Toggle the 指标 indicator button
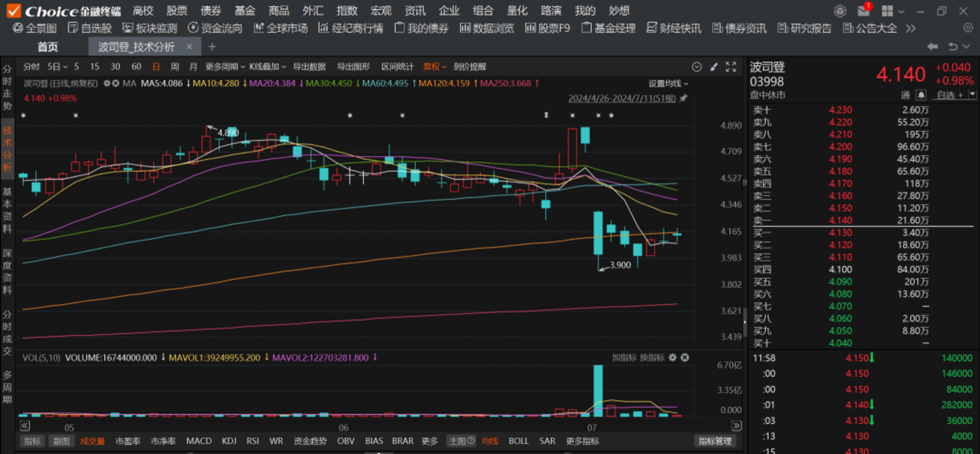 [x=32, y=441]
